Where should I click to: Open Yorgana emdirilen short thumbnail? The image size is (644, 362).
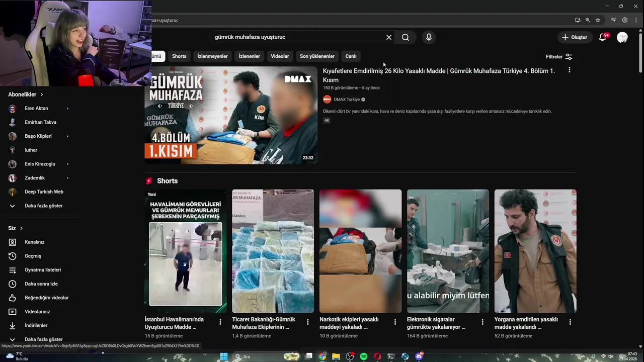(535, 251)
